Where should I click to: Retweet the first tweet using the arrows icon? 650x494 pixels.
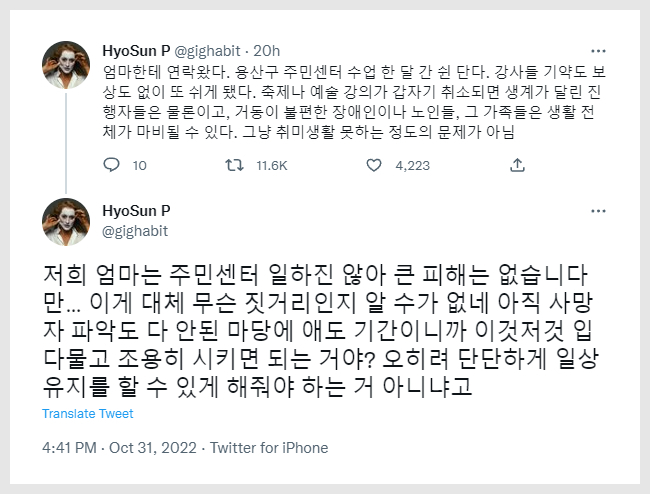[x=233, y=165]
